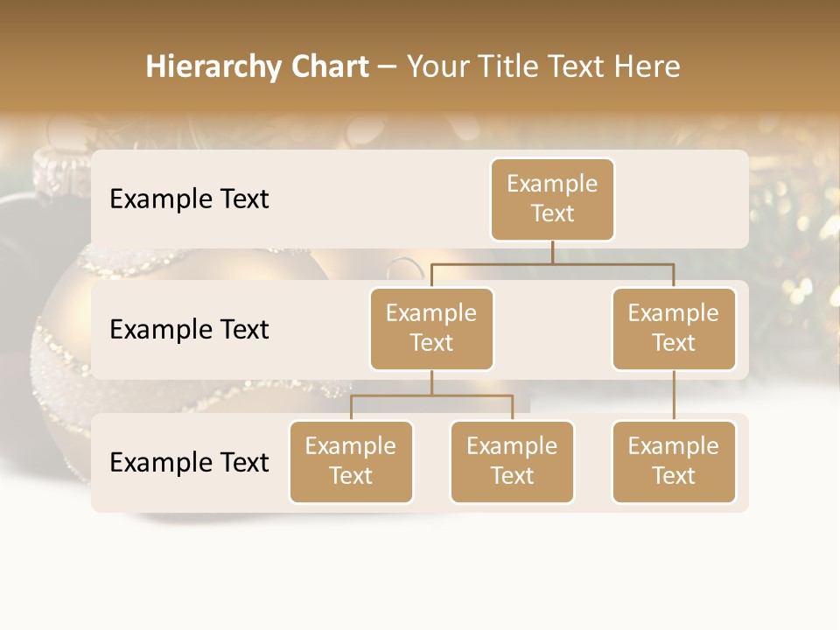
Task: Click the first row's "Example Text" label
Action: point(189,199)
